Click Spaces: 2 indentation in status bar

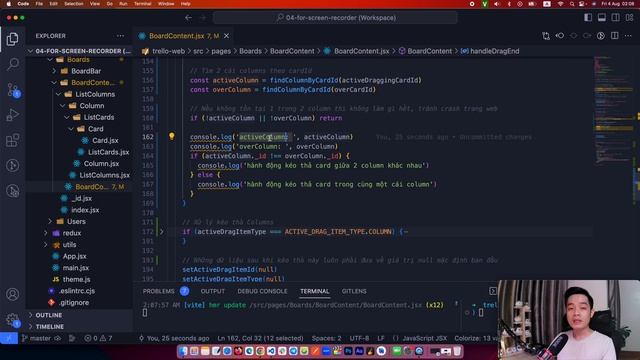tap(327, 338)
